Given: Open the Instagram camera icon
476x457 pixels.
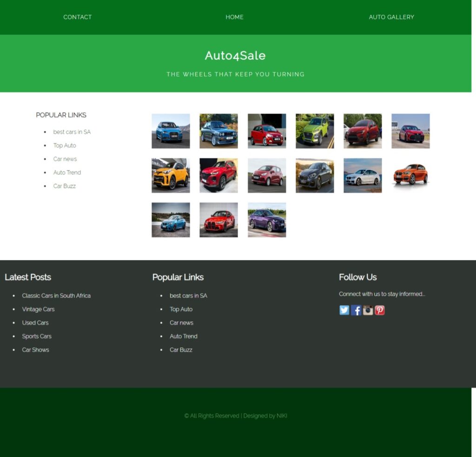Looking at the screenshot, I should (368, 310).
